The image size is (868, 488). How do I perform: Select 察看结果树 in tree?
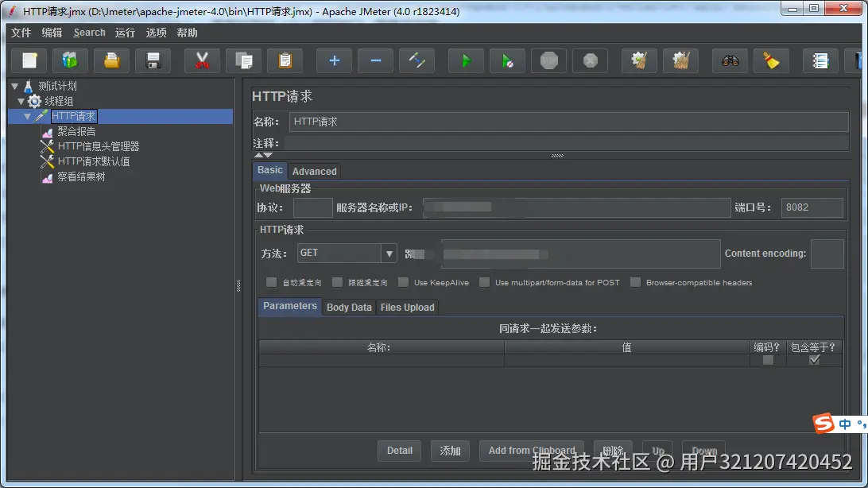pyautogui.click(x=81, y=177)
